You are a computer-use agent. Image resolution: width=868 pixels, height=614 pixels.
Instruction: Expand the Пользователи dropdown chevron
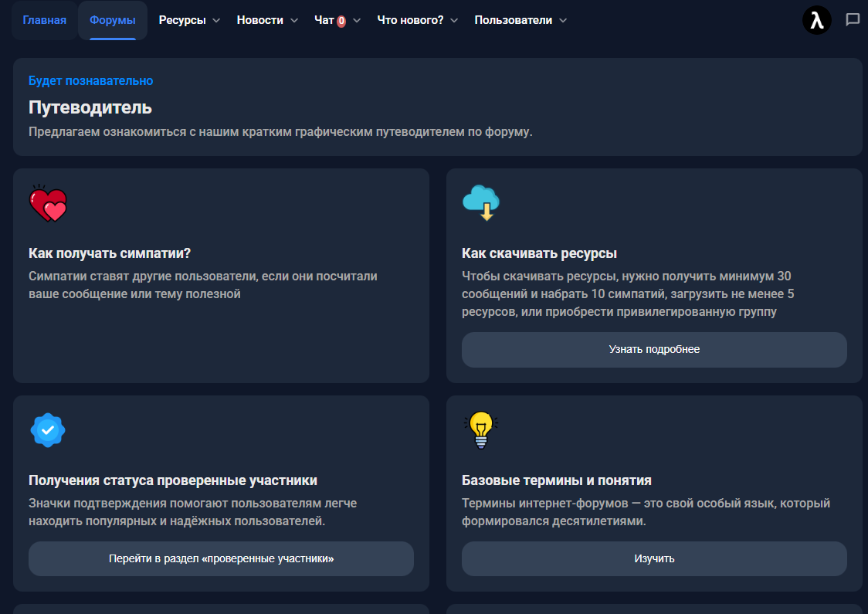[563, 21]
